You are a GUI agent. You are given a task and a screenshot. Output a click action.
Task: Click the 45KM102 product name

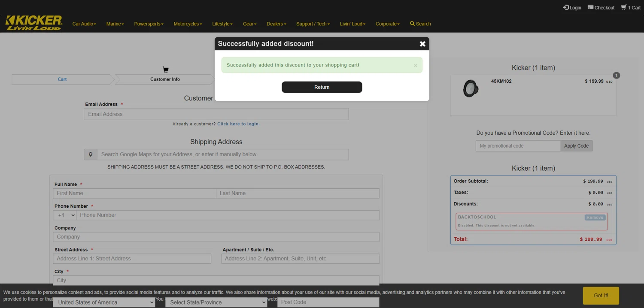point(501,81)
